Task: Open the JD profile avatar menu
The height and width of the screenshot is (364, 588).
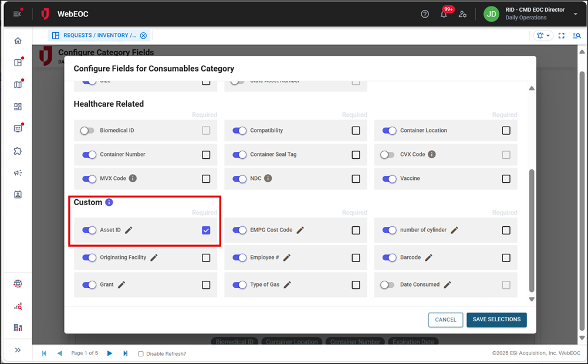Action: pos(491,13)
